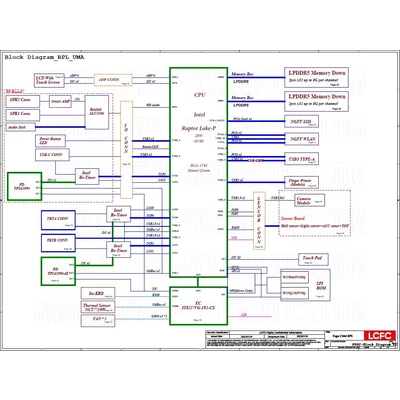Select the EC IT8227VG block
This screenshot has height=400, width=400.
pyautogui.click(x=198, y=306)
